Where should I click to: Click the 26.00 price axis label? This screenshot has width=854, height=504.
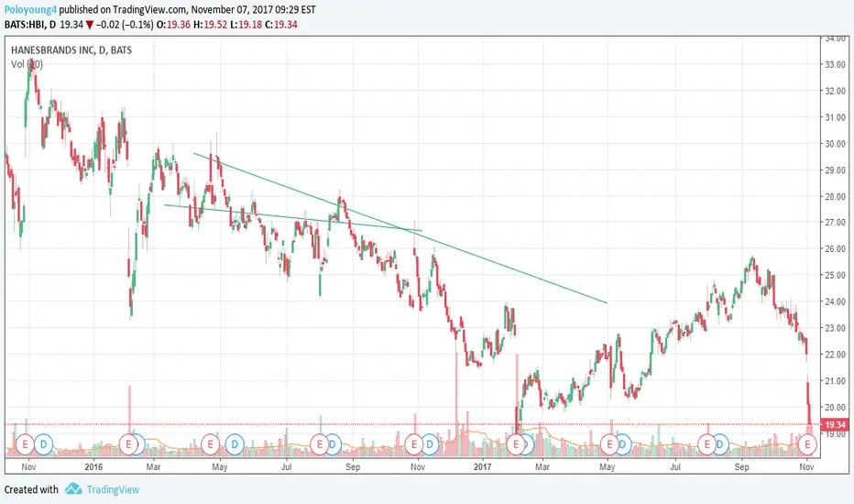pyautogui.click(x=835, y=249)
